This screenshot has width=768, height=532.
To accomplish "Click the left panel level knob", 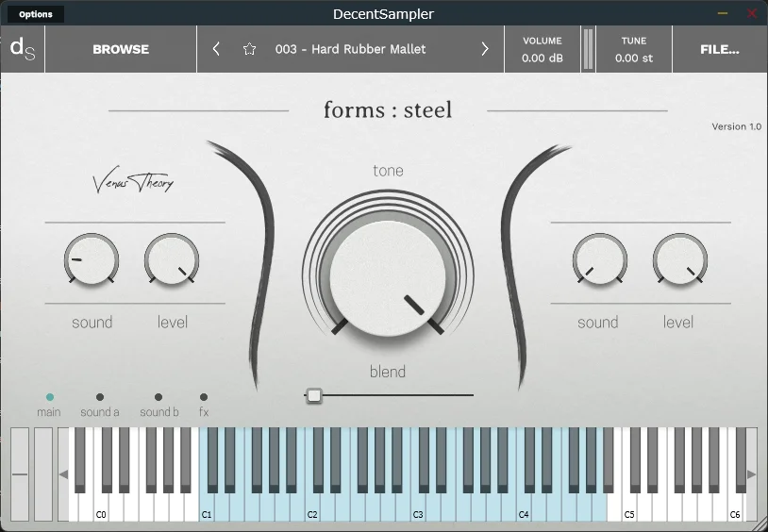I will click(172, 259).
